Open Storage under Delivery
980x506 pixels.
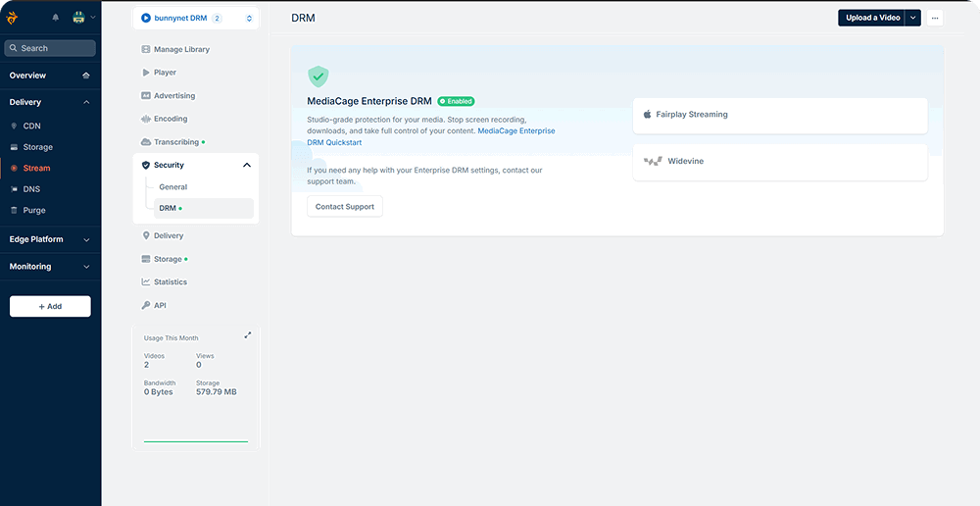pyautogui.click(x=37, y=147)
